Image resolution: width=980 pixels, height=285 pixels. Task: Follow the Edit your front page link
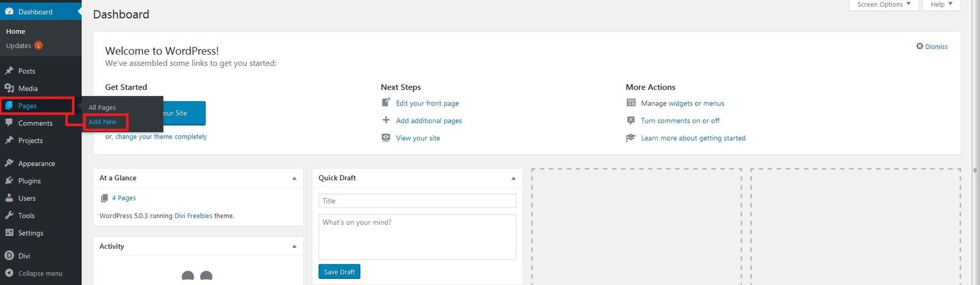tap(428, 104)
